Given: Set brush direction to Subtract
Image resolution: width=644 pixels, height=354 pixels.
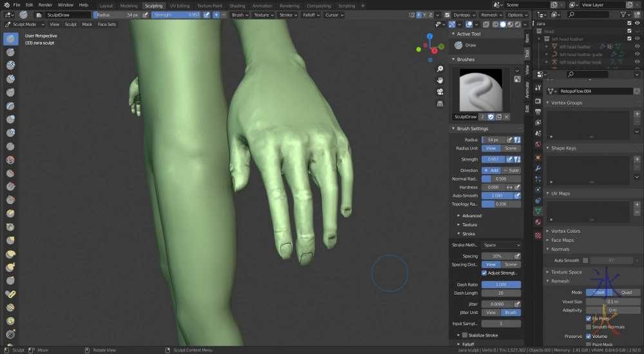Looking at the screenshot, I should click(511, 170).
